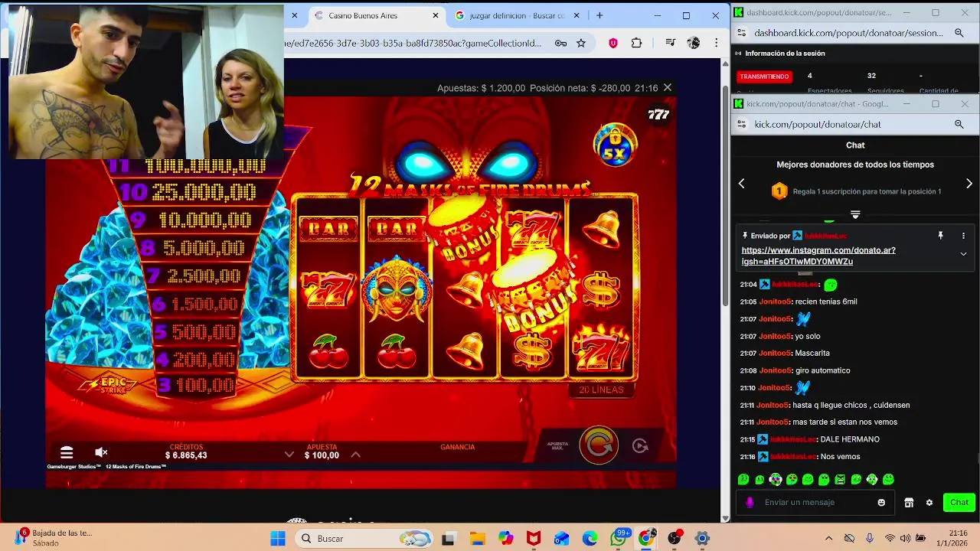Collapse the donors banner with small arrow
The image size is (980, 551).
(855, 214)
